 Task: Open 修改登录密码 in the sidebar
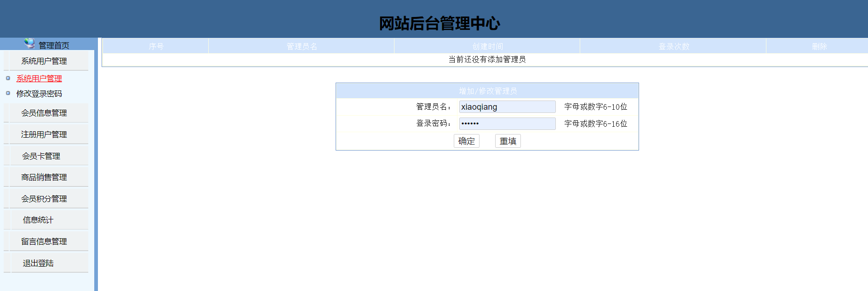coord(39,94)
